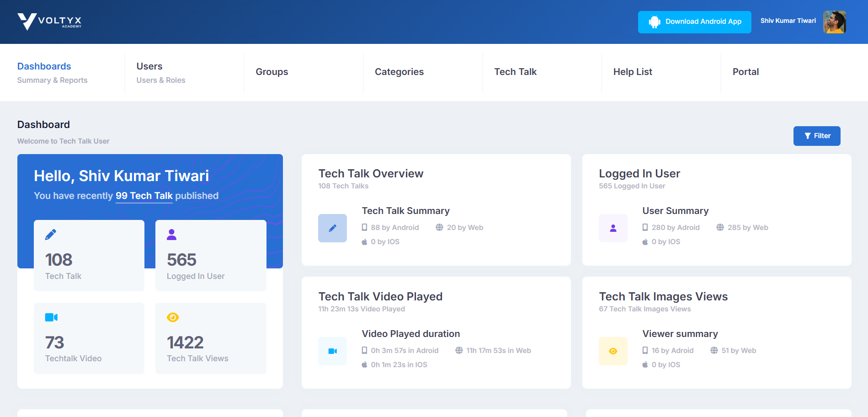The image size is (868, 417).
Task: Go to the Groups menu item
Action: (272, 72)
